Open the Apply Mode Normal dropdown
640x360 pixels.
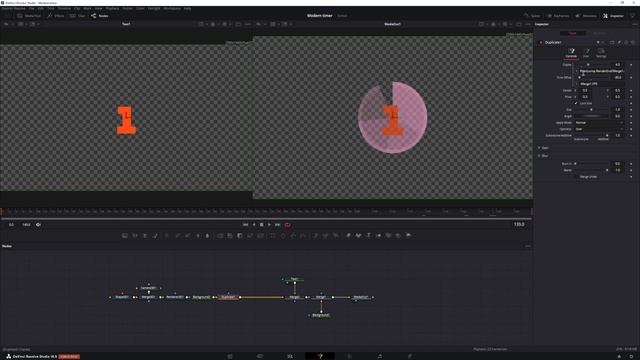599,122
